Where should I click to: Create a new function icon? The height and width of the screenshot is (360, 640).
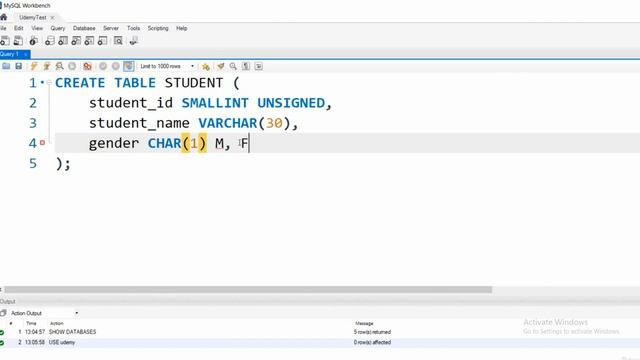pos(103,41)
